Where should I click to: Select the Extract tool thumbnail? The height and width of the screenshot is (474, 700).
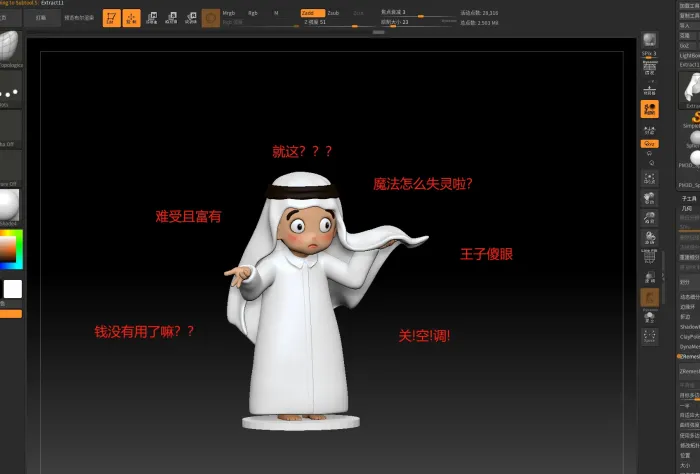coord(690,91)
